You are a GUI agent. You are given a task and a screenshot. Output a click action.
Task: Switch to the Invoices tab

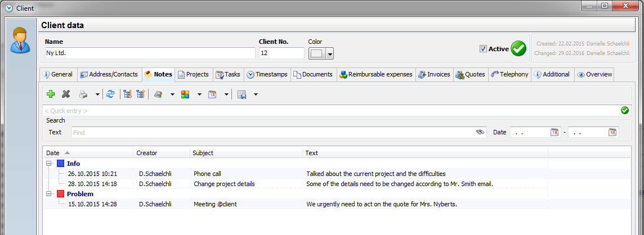[434, 74]
